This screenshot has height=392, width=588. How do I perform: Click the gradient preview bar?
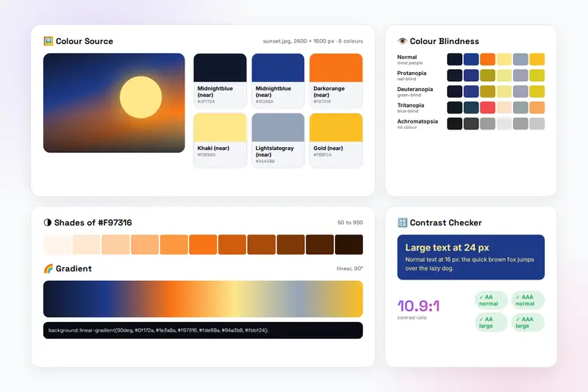click(x=203, y=299)
